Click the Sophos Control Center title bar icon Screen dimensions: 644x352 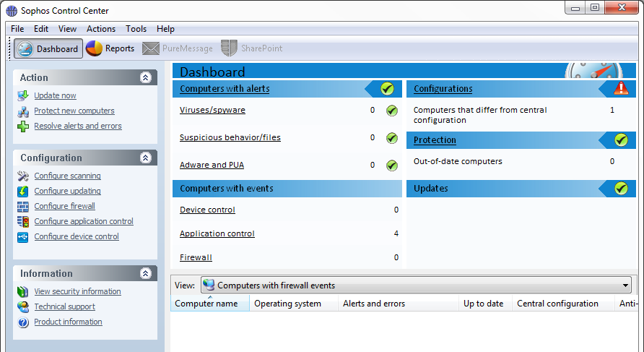click(12, 11)
